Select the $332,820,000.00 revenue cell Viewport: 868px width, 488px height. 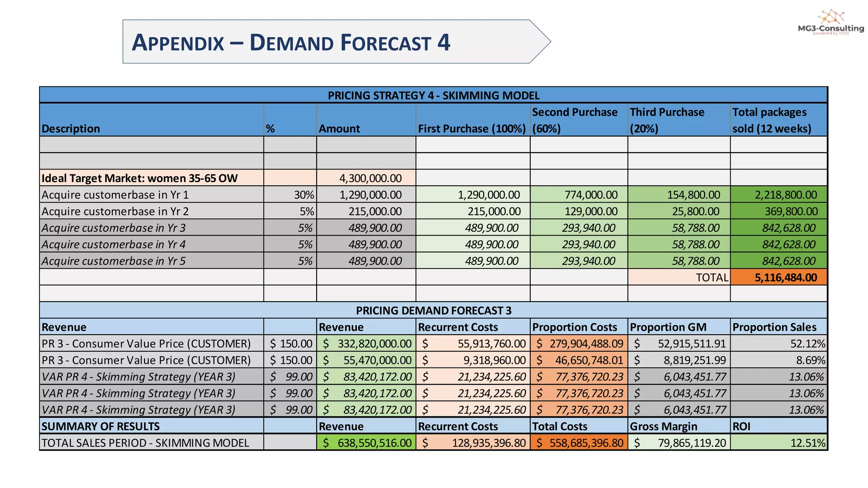pyautogui.click(x=366, y=344)
